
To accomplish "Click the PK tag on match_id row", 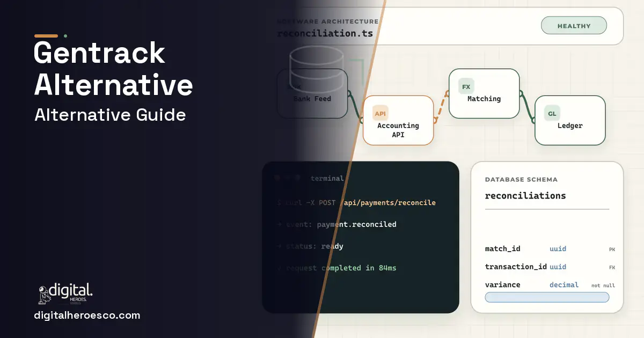I will (612, 249).
